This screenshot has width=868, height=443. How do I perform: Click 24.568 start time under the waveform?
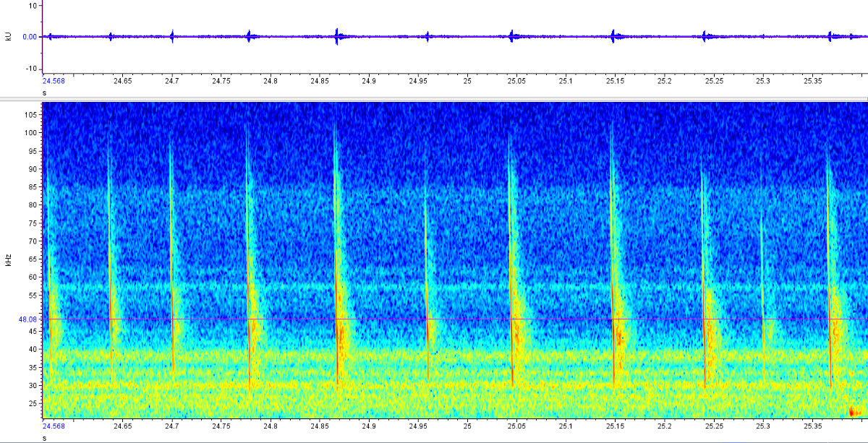tap(54, 81)
